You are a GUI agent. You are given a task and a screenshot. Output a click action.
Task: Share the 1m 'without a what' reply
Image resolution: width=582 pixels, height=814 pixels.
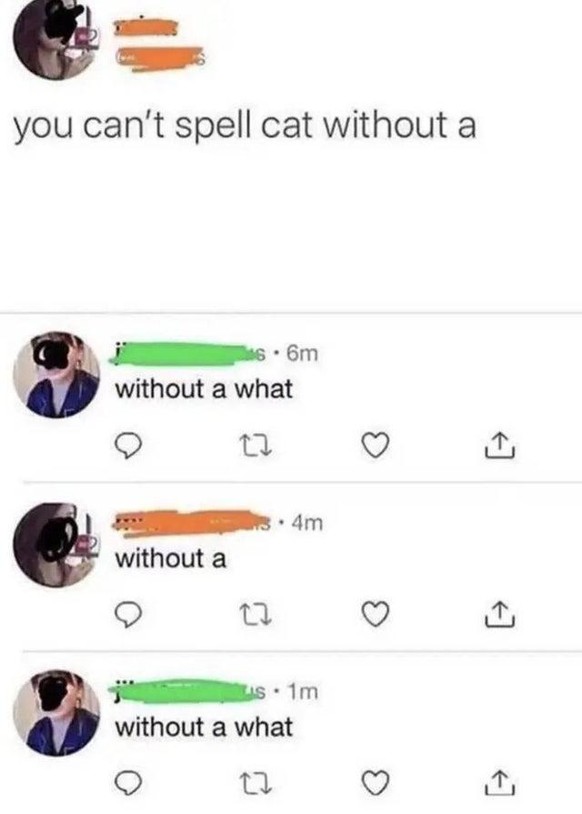(x=500, y=783)
